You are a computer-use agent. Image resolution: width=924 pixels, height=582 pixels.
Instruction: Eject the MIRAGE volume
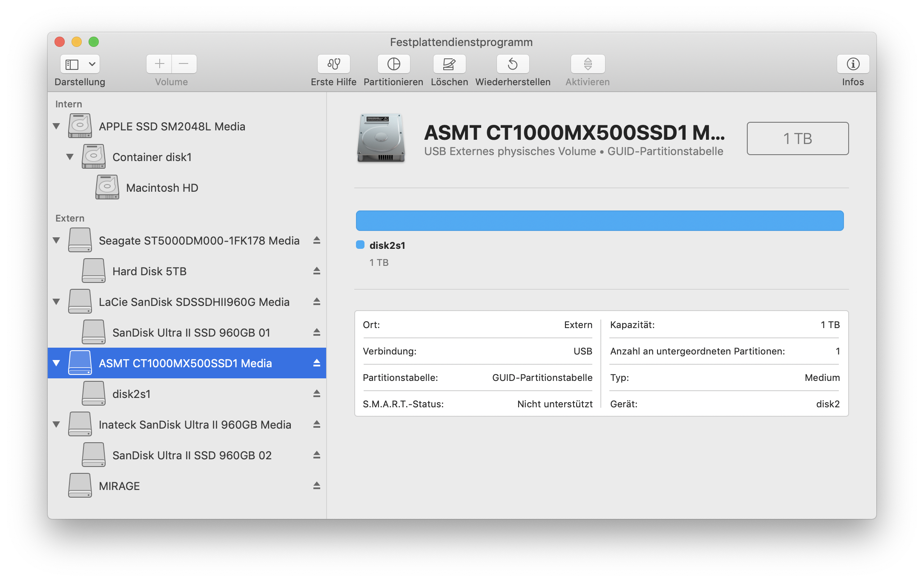(x=316, y=486)
